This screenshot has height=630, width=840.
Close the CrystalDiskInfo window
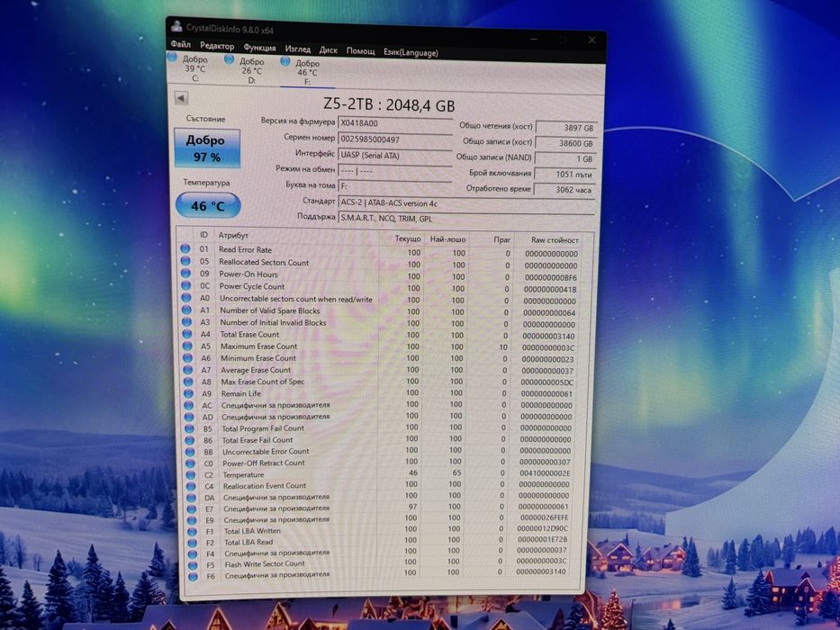point(592,40)
